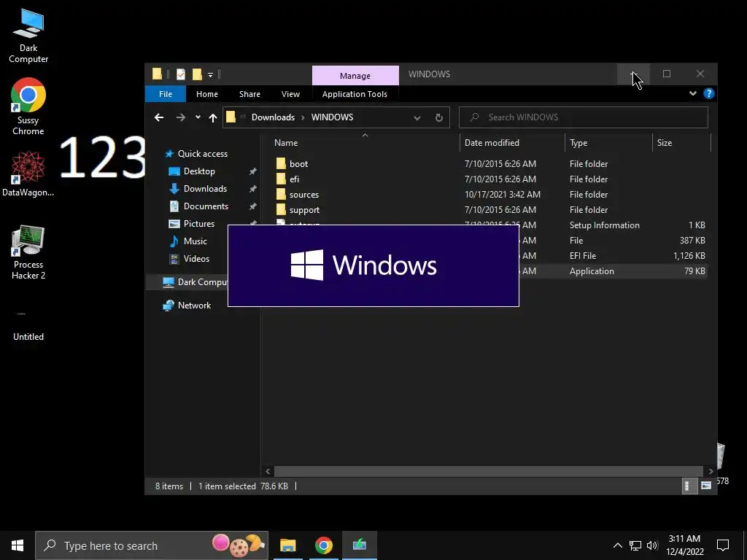The image size is (747, 560).
Task: Select the boot folder
Action: click(x=490, y=164)
